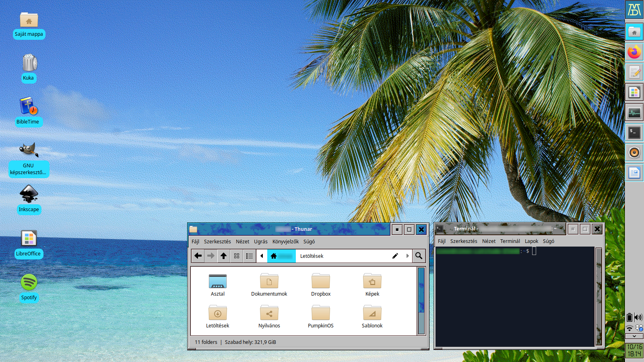644x362 pixels.
Task: Switch Thunar to list view
Action: [250, 256]
